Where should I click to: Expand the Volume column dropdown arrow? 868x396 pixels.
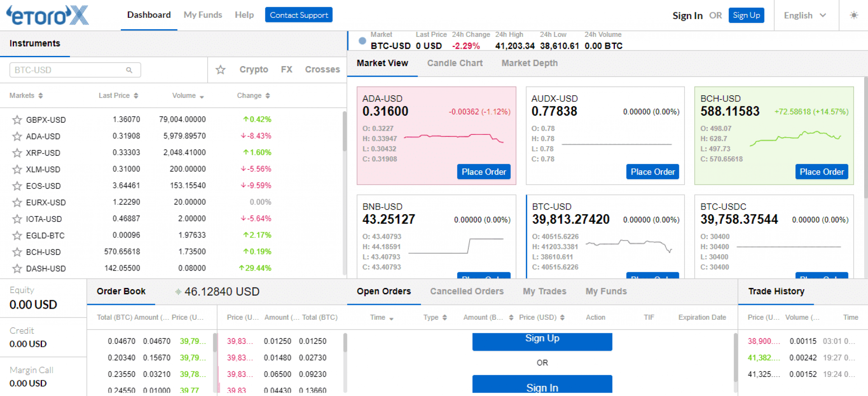click(201, 97)
